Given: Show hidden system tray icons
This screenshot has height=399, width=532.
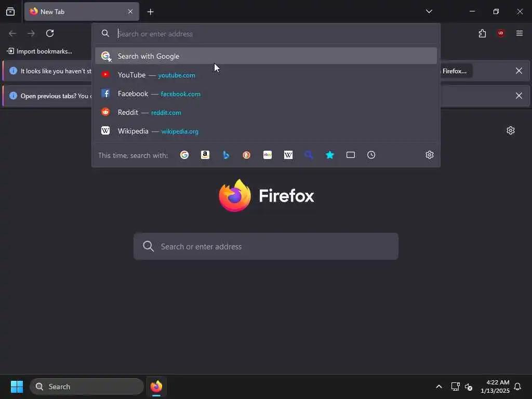Looking at the screenshot, I should click(438, 387).
